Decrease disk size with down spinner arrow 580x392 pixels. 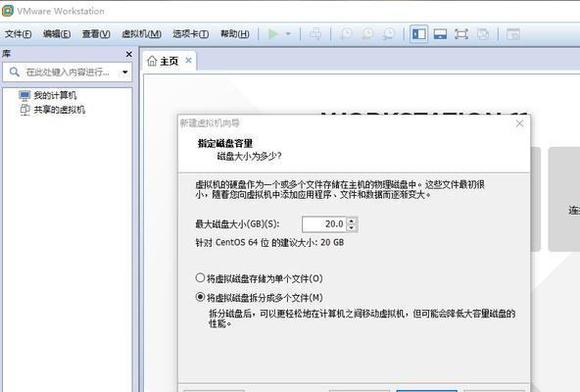click(352, 227)
